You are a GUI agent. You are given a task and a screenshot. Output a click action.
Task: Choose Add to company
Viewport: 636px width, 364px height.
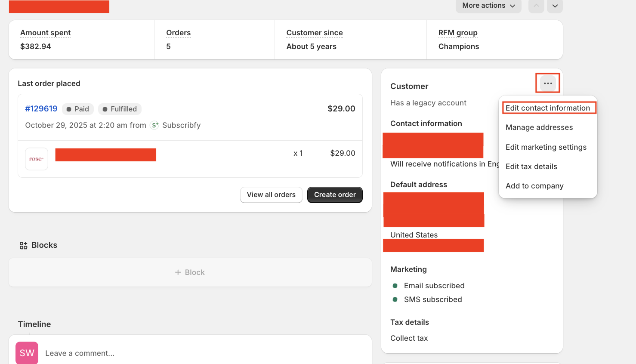coord(534,185)
